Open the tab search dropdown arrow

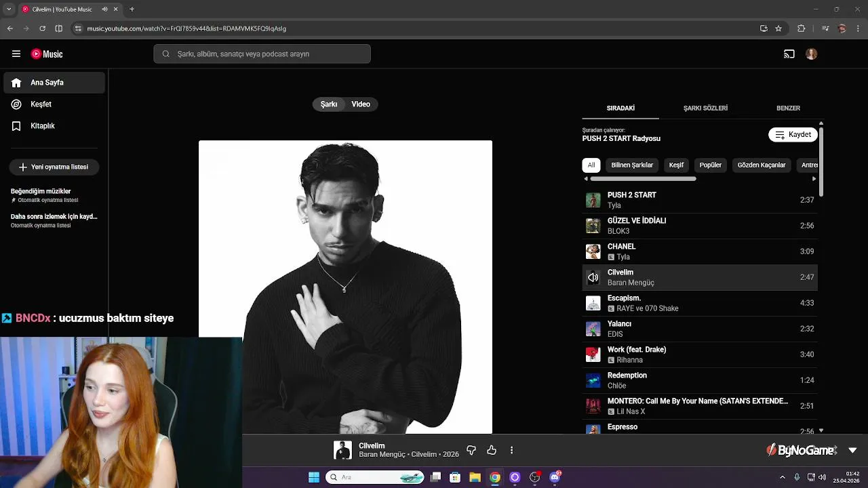[x=9, y=9]
